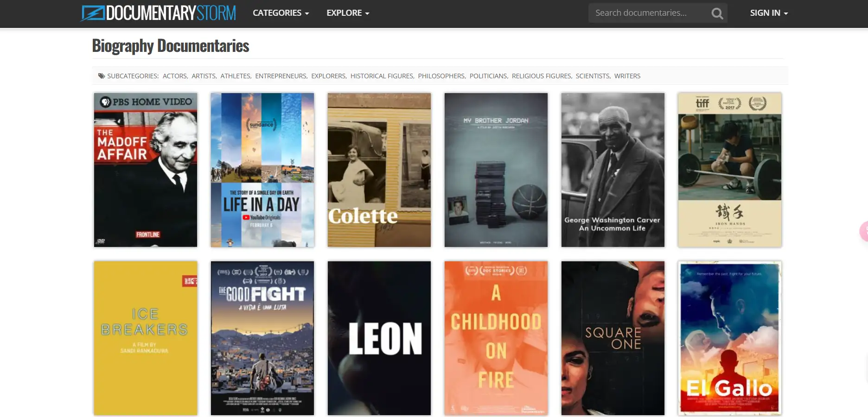Open the Entrepreneurs subcategory
868x417 pixels.
[281, 76]
